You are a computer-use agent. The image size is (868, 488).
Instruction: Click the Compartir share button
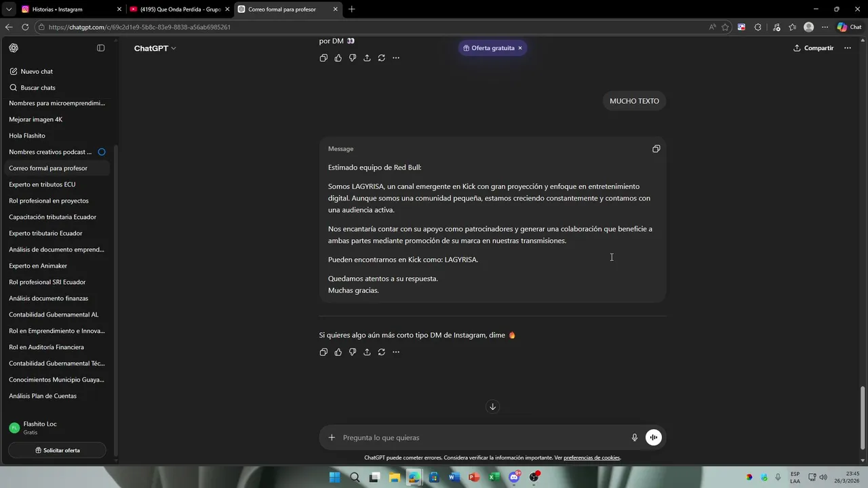(x=813, y=48)
